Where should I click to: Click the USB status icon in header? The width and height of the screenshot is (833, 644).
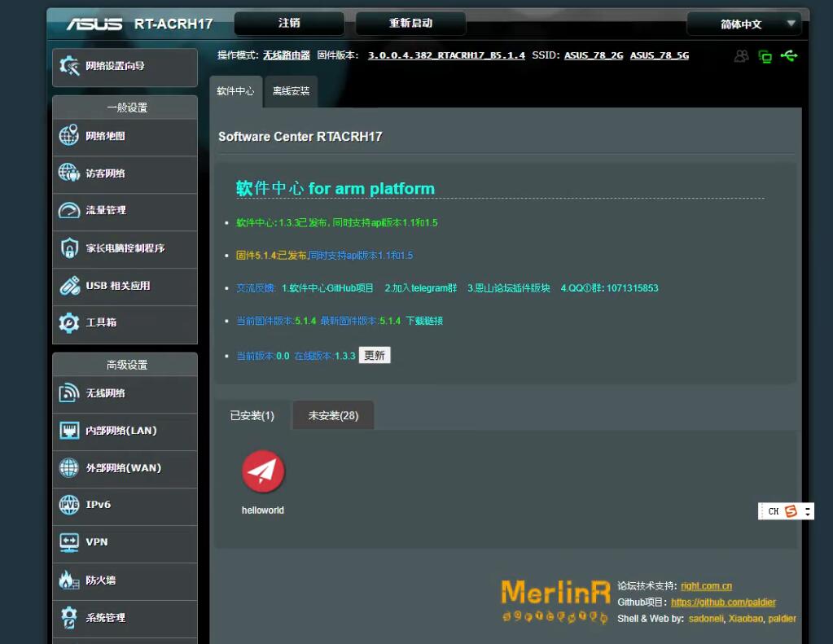click(x=788, y=55)
